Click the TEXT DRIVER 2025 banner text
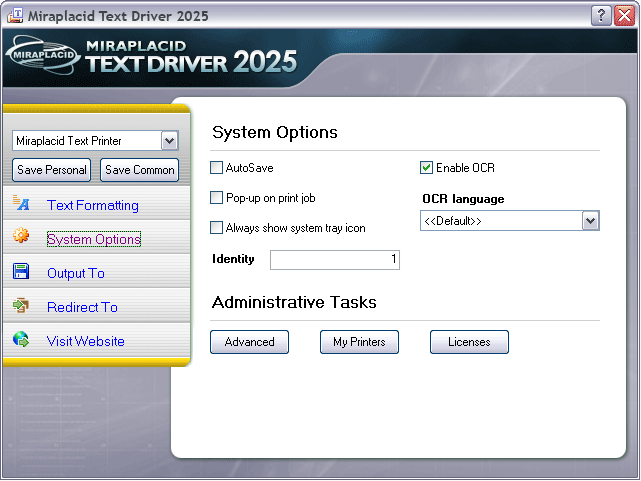641x481 pixels. click(191, 63)
